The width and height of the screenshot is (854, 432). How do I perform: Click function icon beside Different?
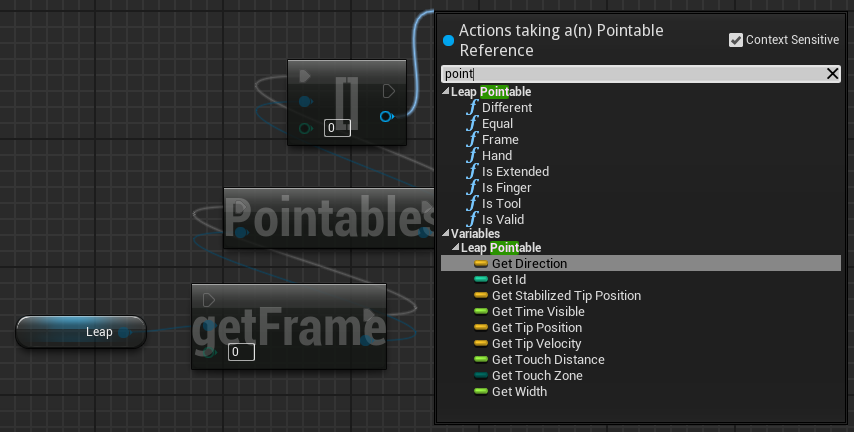coord(472,107)
